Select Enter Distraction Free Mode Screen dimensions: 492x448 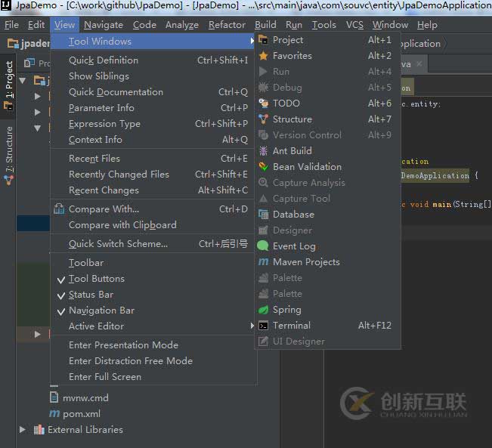pyautogui.click(x=153, y=361)
